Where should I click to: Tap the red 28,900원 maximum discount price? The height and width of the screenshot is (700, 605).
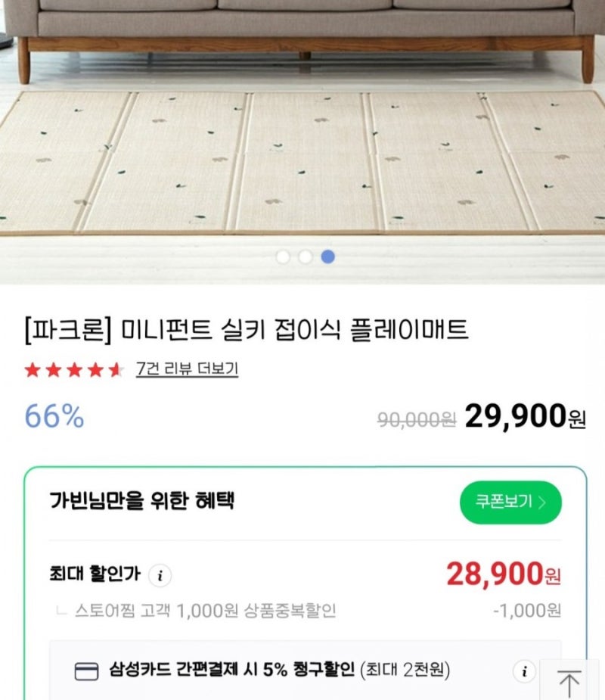(x=504, y=575)
